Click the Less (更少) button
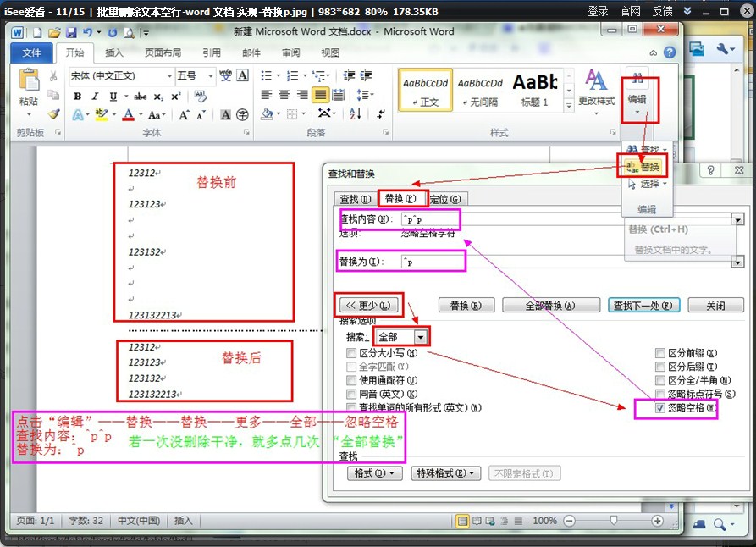756x547 pixels. 369,306
